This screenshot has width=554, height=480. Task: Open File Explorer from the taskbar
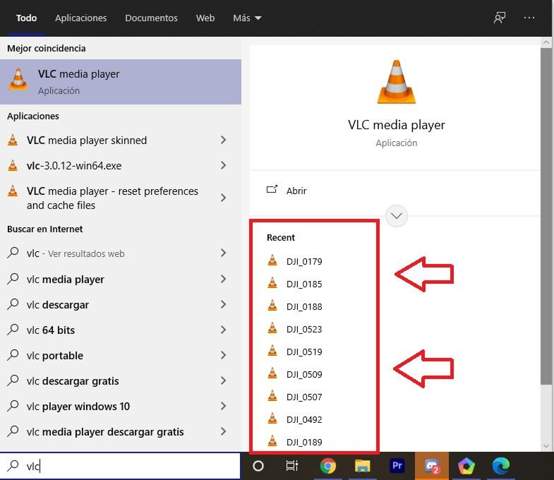(x=363, y=466)
